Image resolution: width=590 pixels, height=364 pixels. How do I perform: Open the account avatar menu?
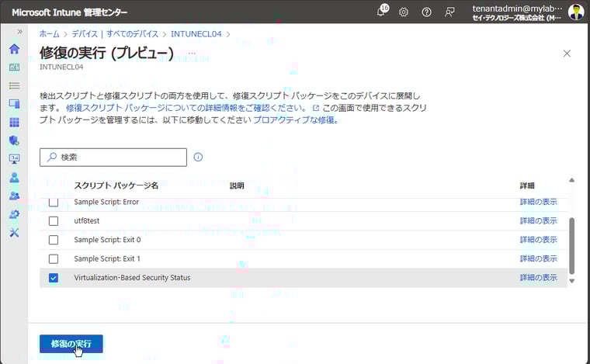(x=576, y=12)
